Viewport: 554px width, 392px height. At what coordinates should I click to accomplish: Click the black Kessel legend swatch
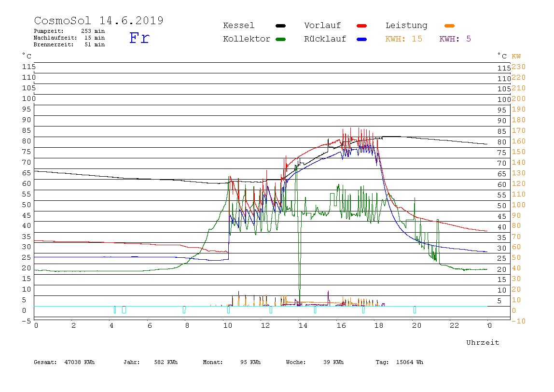(280, 26)
